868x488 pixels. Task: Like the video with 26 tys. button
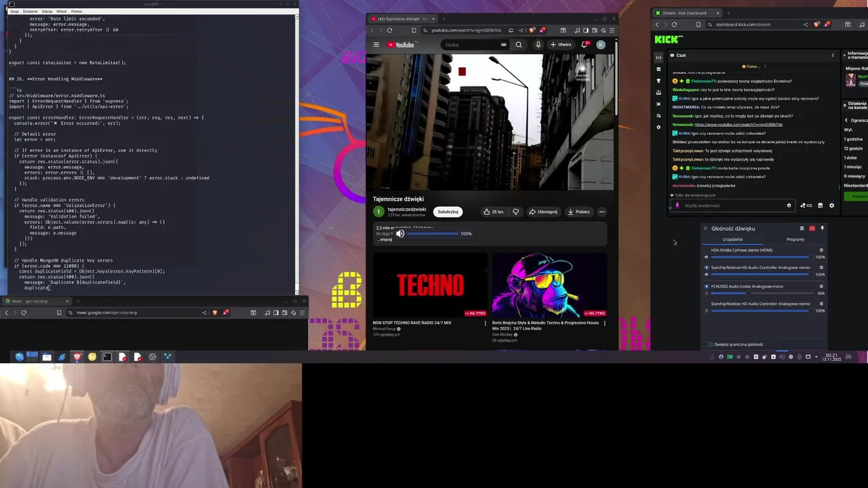(x=494, y=211)
